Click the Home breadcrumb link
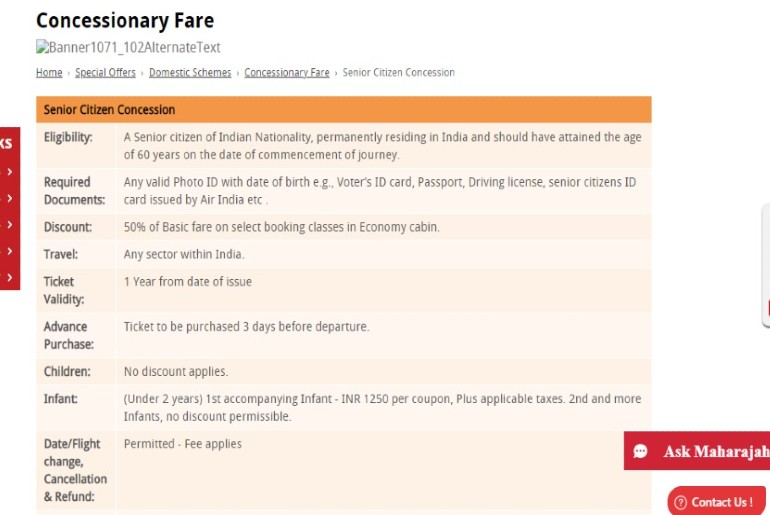770x515 pixels. click(x=49, y=73)
